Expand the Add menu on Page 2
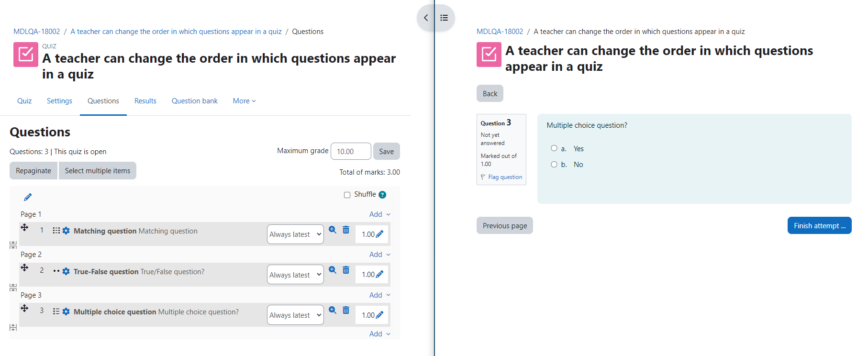The height and width of the screenshot is (356, 868). click(380, 255)
